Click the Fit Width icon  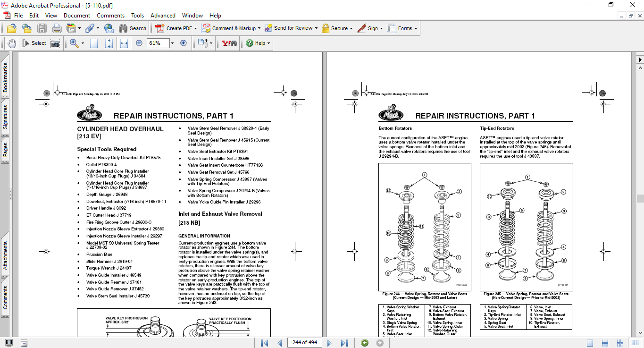124,43
